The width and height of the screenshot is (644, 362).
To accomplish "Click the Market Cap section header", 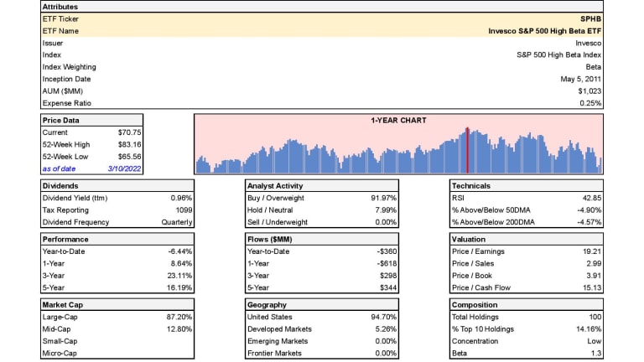I will coord(62,305).
